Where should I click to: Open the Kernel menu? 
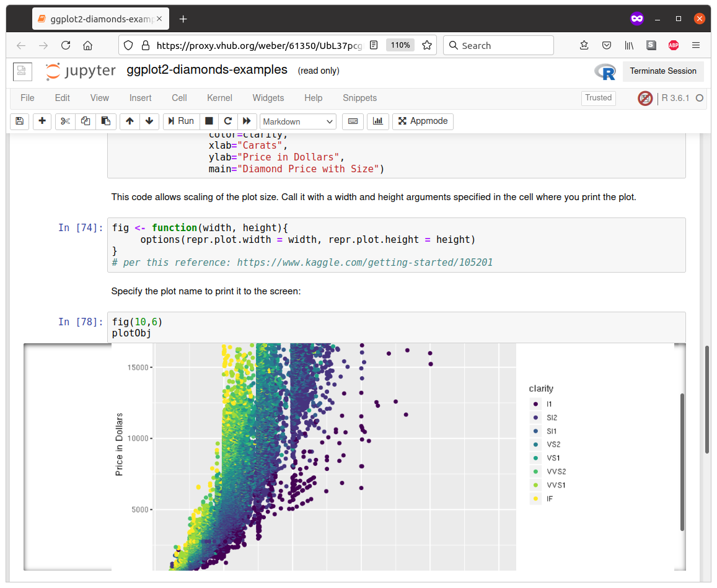(219, 98)
